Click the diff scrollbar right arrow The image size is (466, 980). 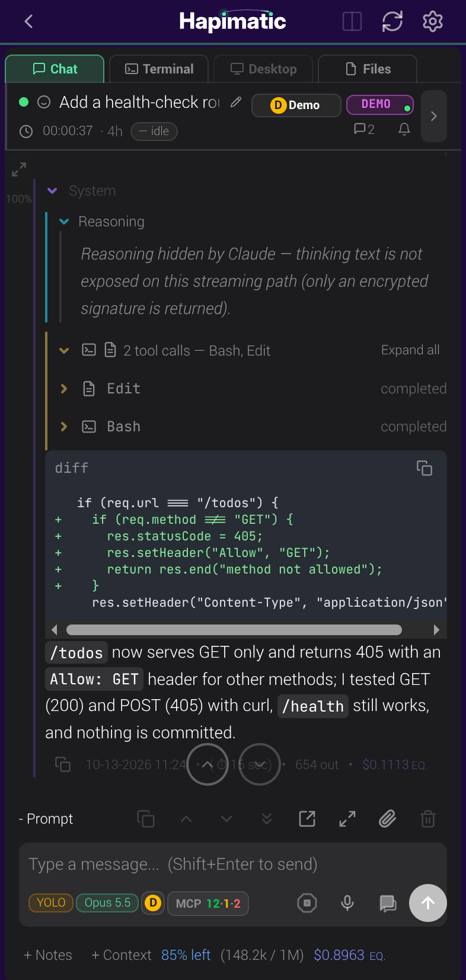tap(437, 630)
